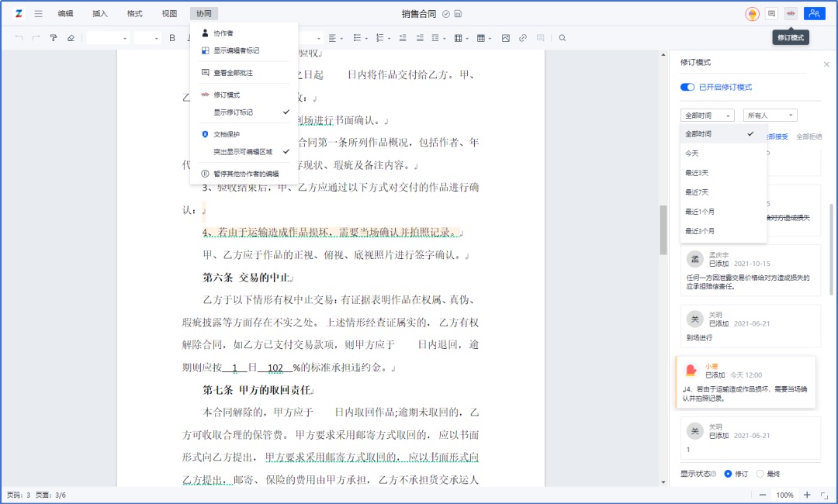The height and width of the screenshot is (504, 838).
Task: Open the comments panel icon at top right
Action: coord(771,13)
